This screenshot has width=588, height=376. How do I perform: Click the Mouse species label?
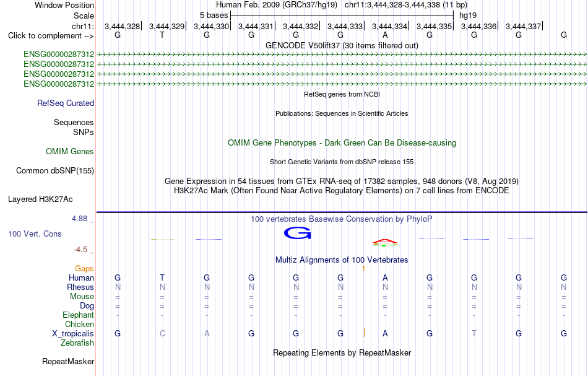(x=82, y=297)
